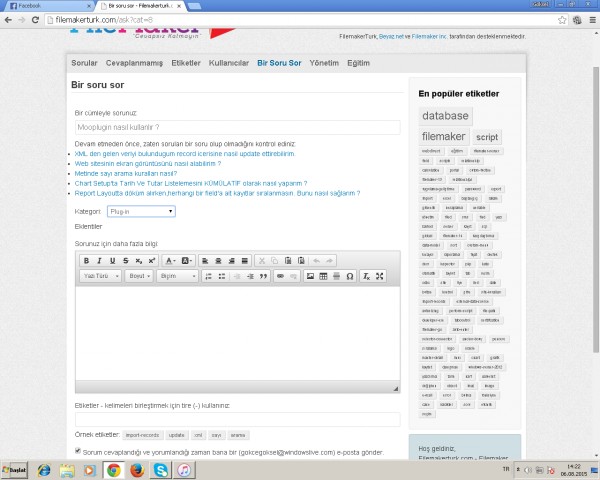Open the Kategori dropdown
The height and width of the screenshot is (480, 600).
pyautogui.click(x=141, y=211)
